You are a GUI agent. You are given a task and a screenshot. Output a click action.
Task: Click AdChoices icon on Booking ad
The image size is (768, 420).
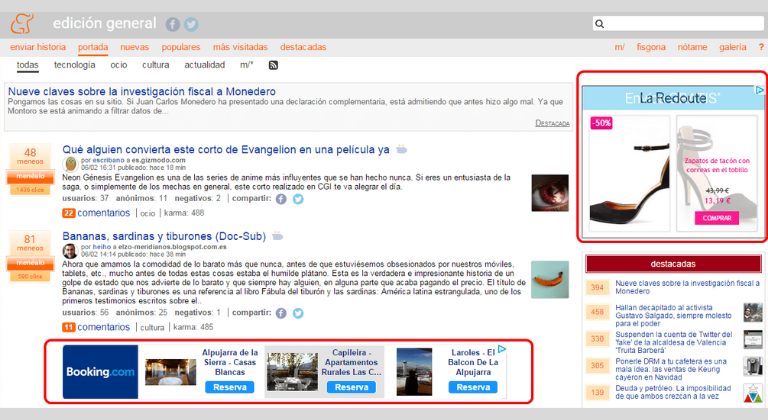[502, 349]
